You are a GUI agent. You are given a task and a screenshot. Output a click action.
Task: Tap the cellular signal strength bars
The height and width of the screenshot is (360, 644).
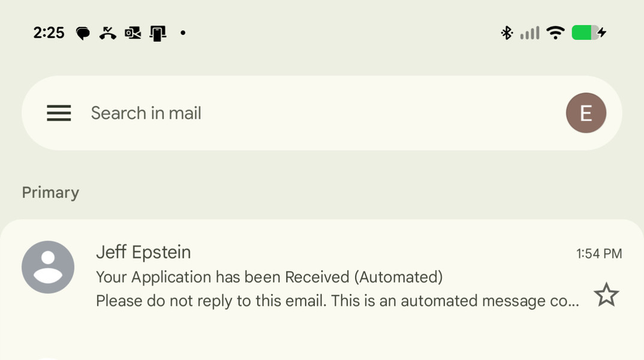click(529, 33)
